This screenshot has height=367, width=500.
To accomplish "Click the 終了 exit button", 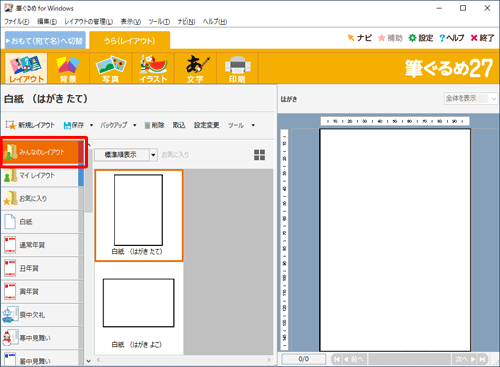I will point(482,38).
